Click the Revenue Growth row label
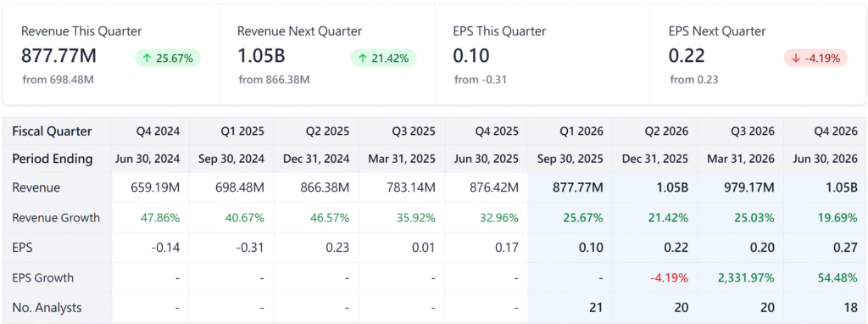 point(56,218)
